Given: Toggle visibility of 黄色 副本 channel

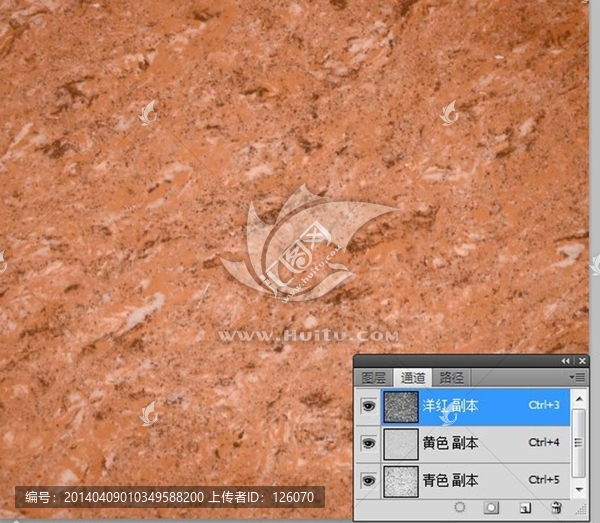Looking at the screenshot, I should (x=368, y=443).
